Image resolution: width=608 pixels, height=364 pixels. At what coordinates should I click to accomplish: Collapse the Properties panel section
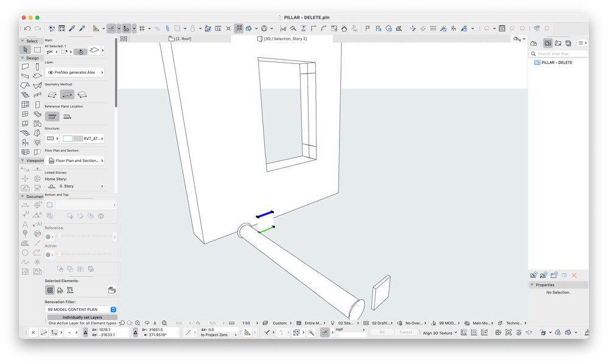[x=532, y=284]
